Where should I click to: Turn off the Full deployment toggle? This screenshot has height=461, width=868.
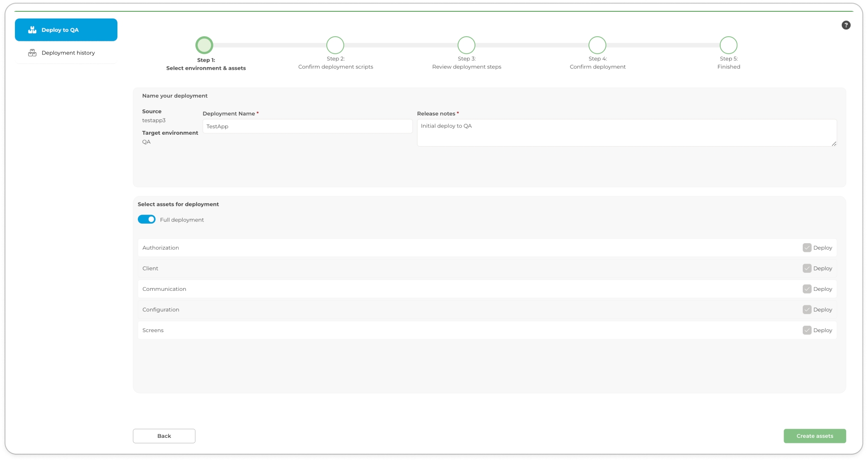146,220
